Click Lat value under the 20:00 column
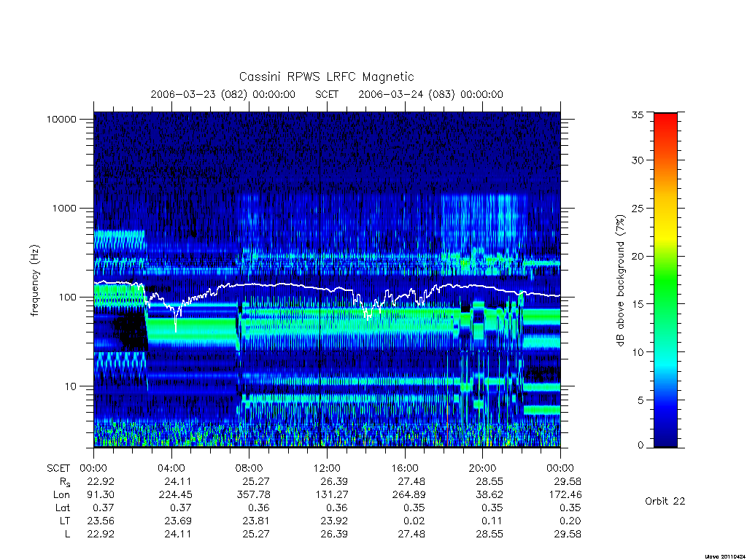This screenshot has height=560, width=747. pyautogui.click(x=492, y=508)
